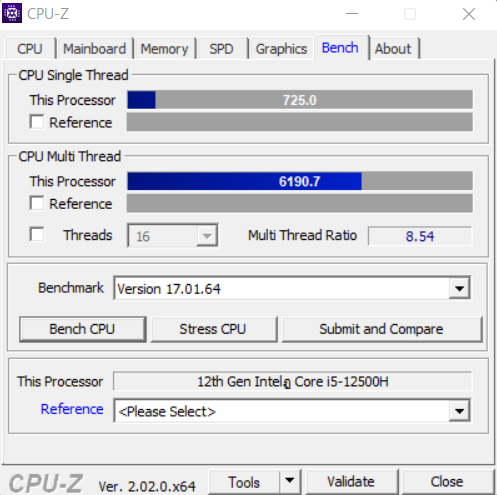Go to the SPD tab
The height and width of the screenshot is (495, 497).
point(221,49)
